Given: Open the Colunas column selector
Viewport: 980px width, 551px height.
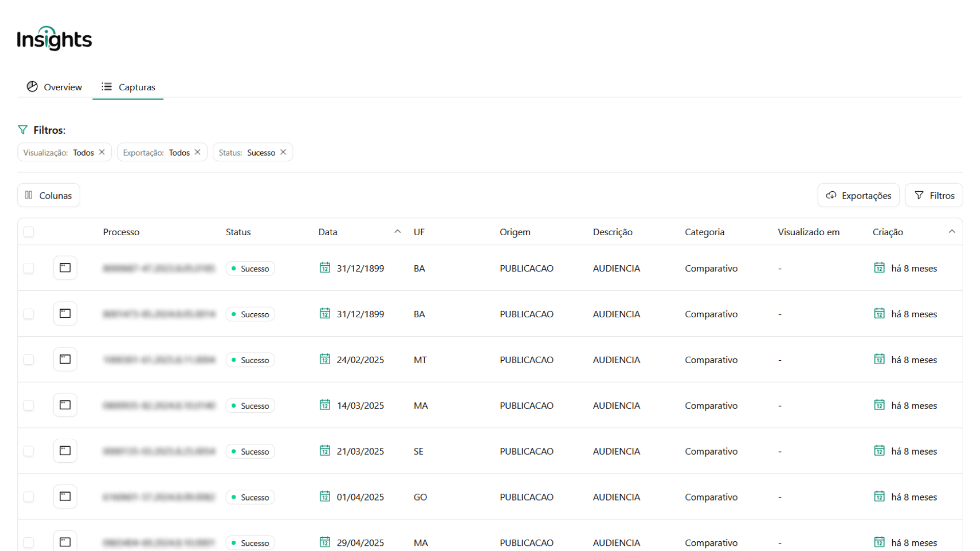Looking at the screenshot, I should [48, 195].
